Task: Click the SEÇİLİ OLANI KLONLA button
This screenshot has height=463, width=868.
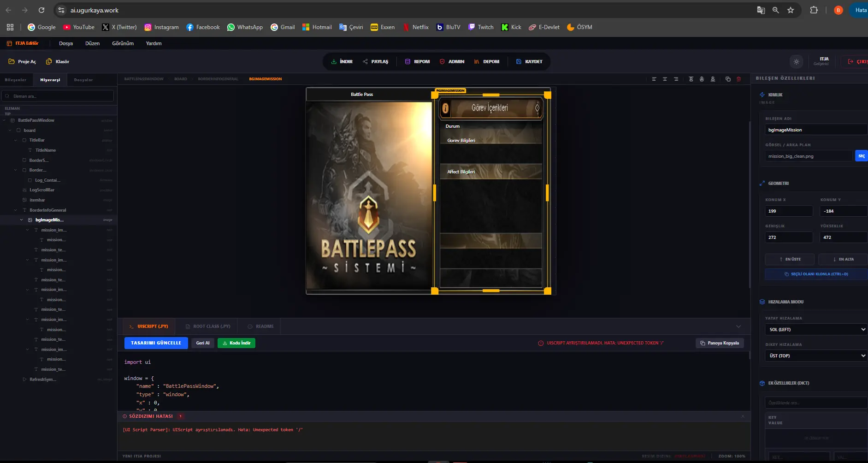Action: pyautogui.click(x=816, y=274)
